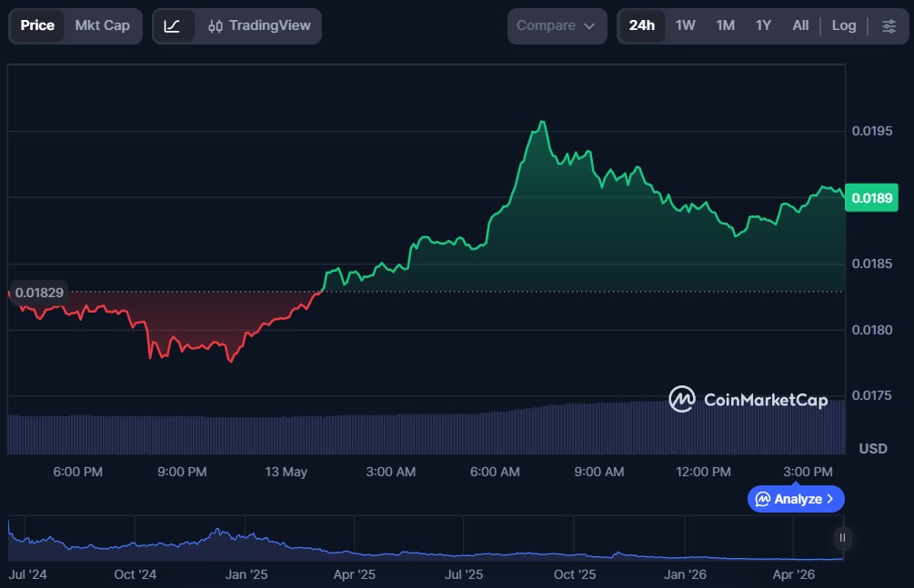
Task: Click the current price tag 0.0189
Action: coord(871,197)
